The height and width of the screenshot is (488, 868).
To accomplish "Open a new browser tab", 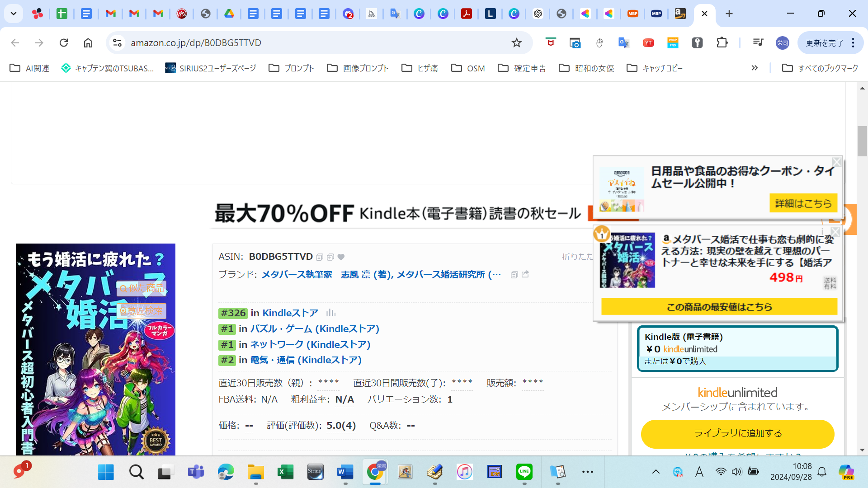I will pos(729,14).
